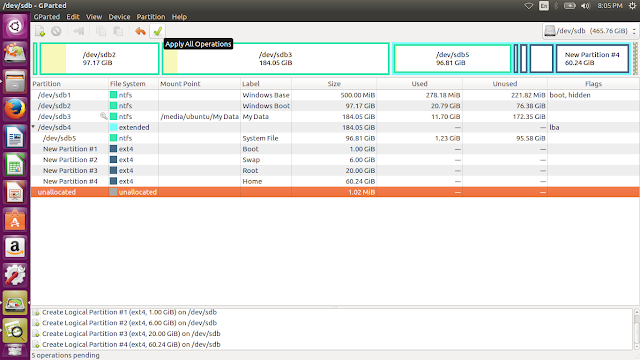The height and width of the screenshot is (360, 640).
Task: Click the Flags column header
Action: pos(593,84)
